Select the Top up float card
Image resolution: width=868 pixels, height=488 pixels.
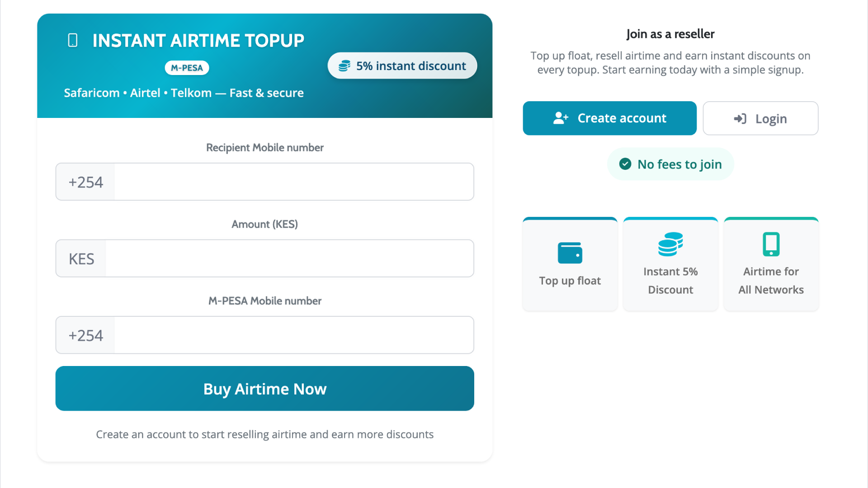pos(570,264)
